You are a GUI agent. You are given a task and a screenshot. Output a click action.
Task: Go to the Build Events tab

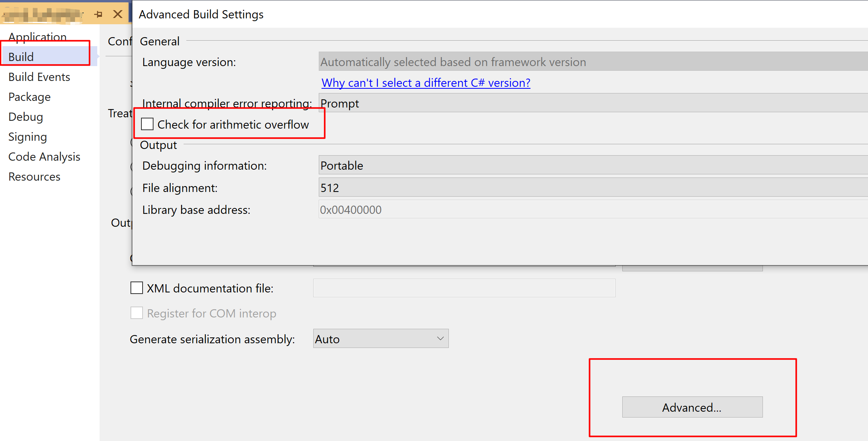point(39,77)
